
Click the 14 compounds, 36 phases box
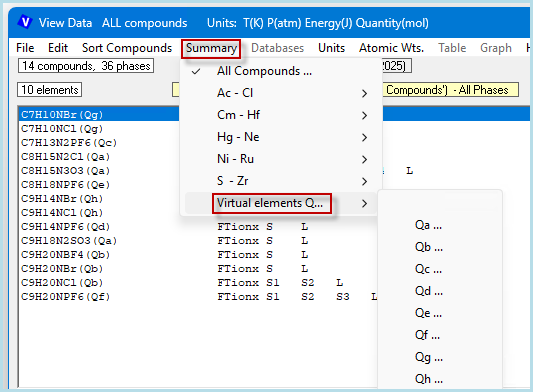[x=86, y=66]
